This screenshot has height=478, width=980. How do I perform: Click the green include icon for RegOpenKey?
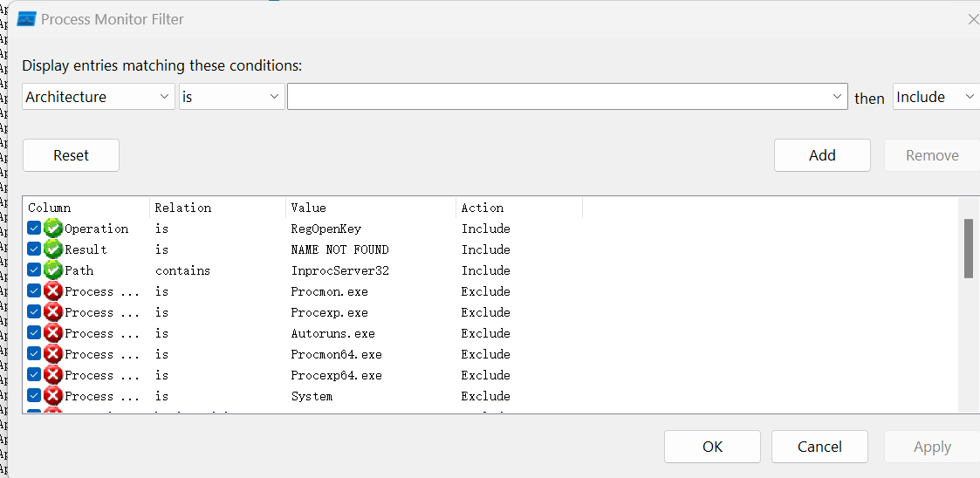coord(53,229)
